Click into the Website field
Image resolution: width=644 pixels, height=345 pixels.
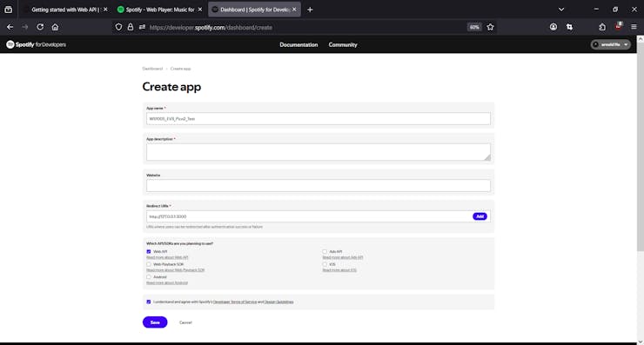(319, 185)
